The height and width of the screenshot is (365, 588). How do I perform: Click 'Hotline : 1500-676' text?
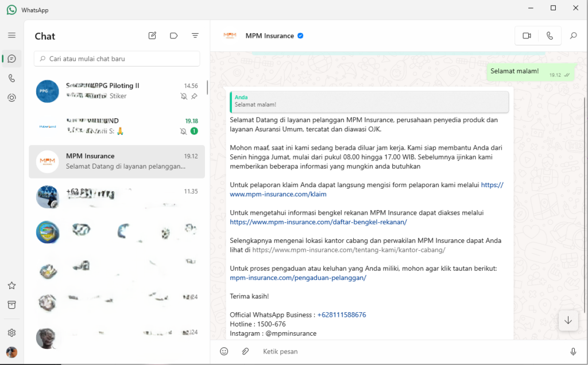[x=258, y=324]
